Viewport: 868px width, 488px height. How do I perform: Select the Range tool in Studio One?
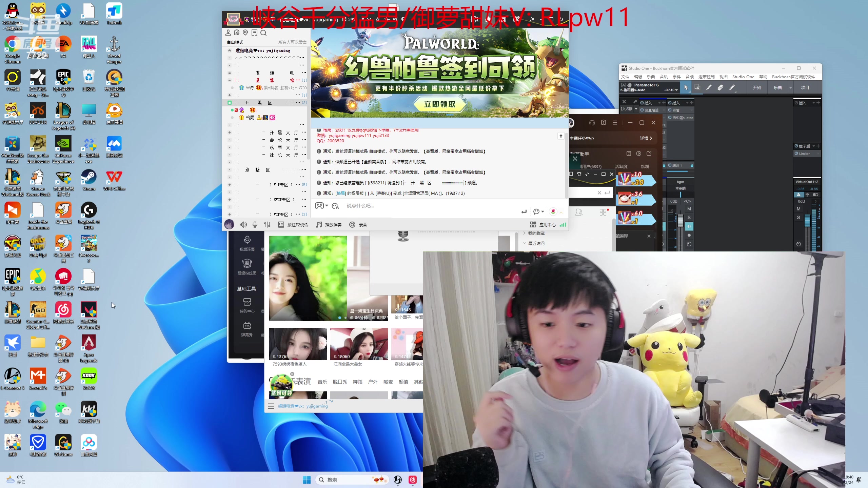[697, 87]
